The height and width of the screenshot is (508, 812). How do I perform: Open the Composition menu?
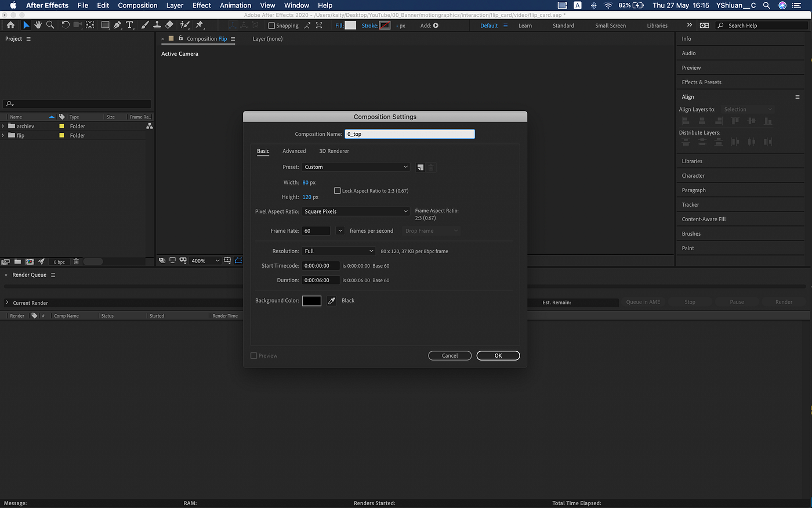click(x=137, y=5)
